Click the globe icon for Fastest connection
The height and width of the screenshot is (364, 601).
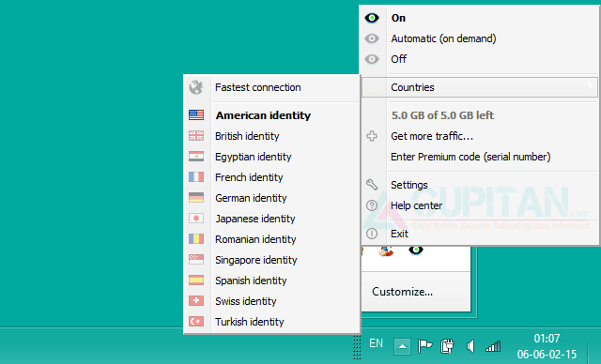[x=196, y=87]
